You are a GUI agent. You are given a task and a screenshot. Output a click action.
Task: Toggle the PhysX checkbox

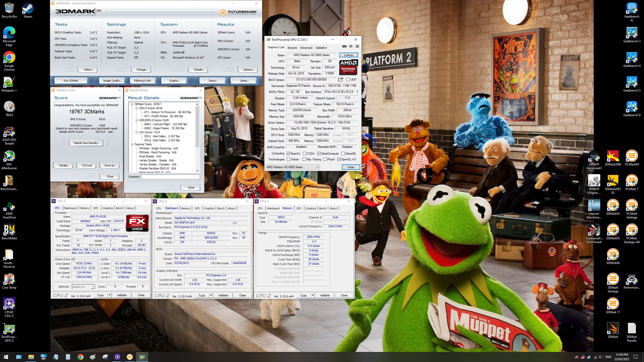325,159
